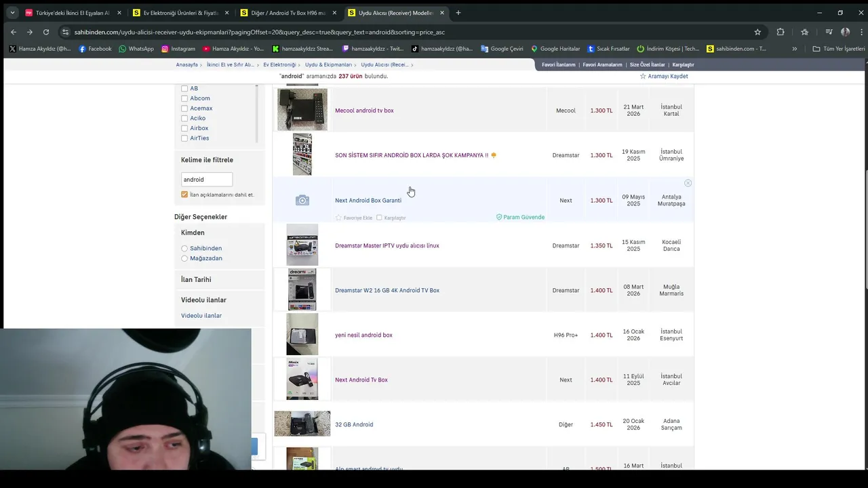
Task: Check the Abcom brand filter
Action: tap(184, 98)
